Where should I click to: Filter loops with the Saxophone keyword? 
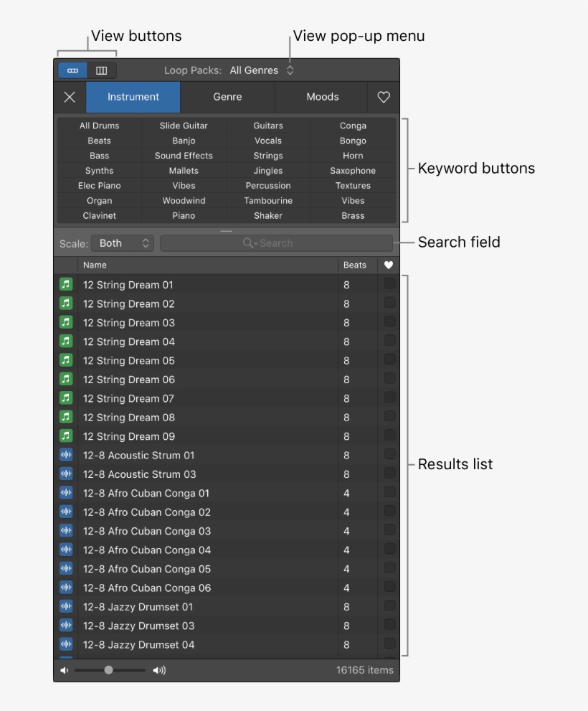[352, 170]
